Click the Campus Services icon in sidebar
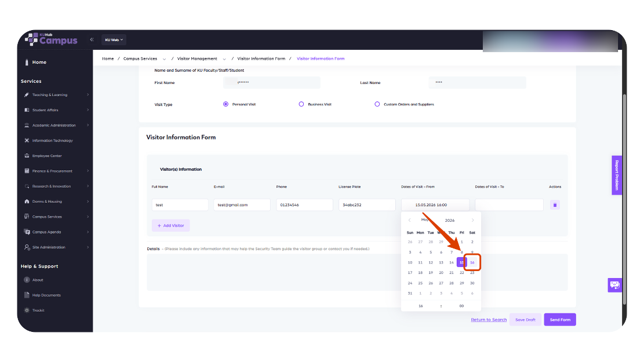644x362 pixels. tap(27, 217)
